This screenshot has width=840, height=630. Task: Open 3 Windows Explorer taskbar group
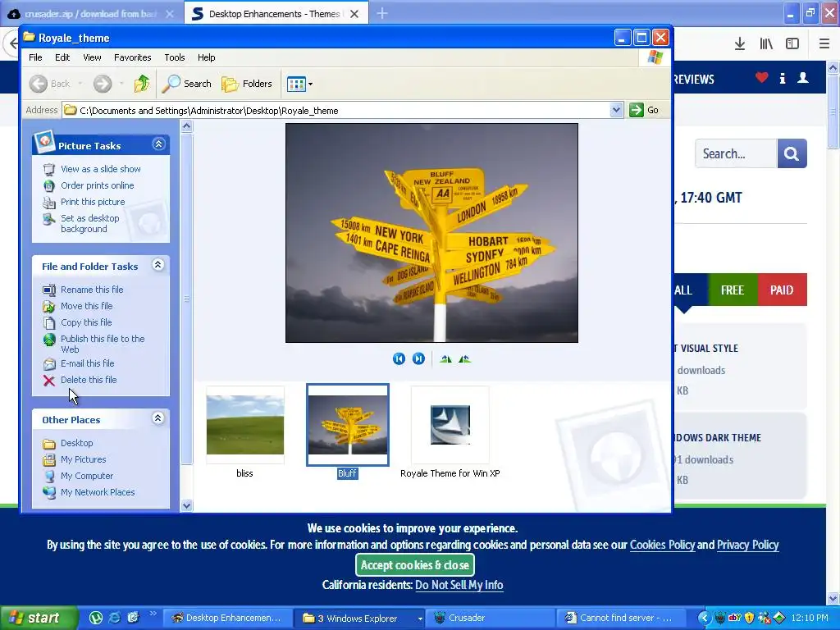click(x=359, y=619)
